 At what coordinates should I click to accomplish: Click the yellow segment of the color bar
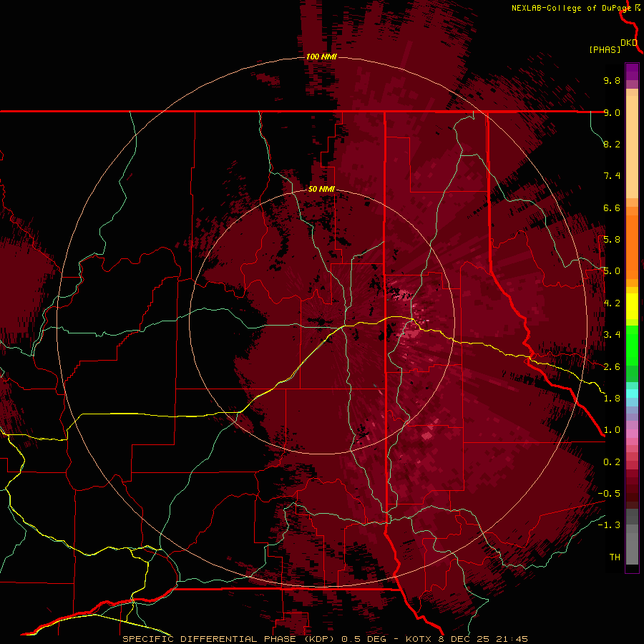[632, 306]
